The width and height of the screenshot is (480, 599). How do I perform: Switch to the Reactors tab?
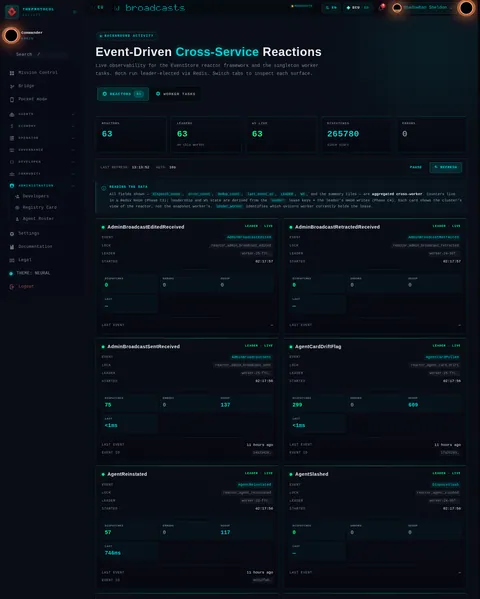tap(123, 94)
